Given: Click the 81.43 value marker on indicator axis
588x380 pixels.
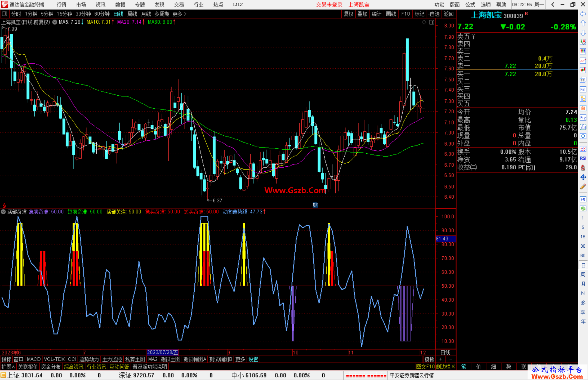Looking at the screenshot, I should [x=446, y=239].
